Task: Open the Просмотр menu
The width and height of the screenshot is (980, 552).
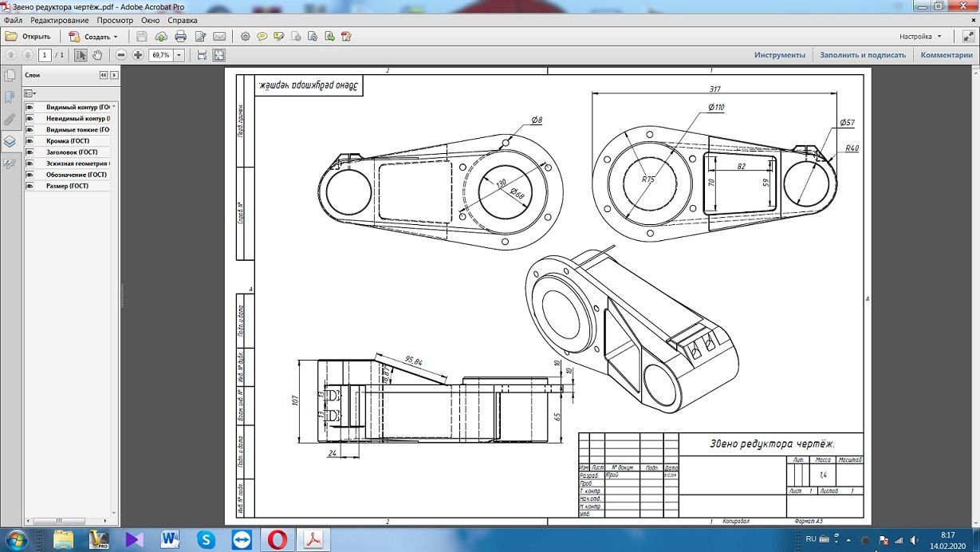Action: [115, 20]
